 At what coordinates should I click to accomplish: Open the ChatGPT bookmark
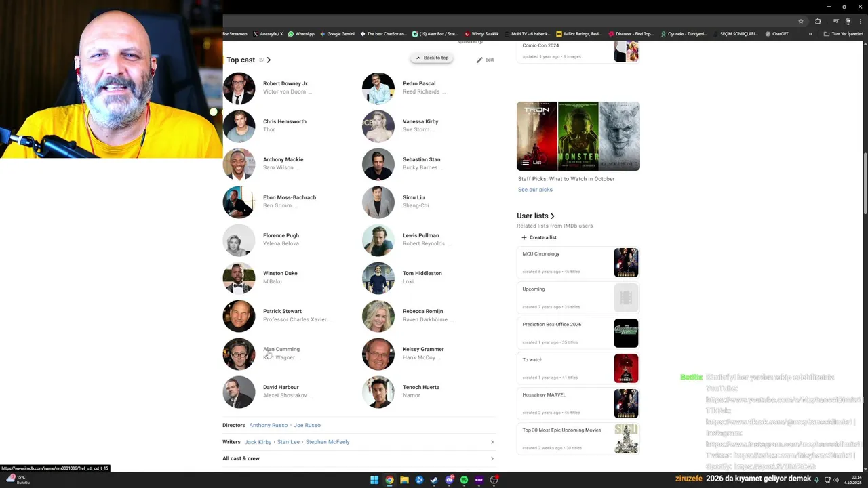[x=776, y=34]
